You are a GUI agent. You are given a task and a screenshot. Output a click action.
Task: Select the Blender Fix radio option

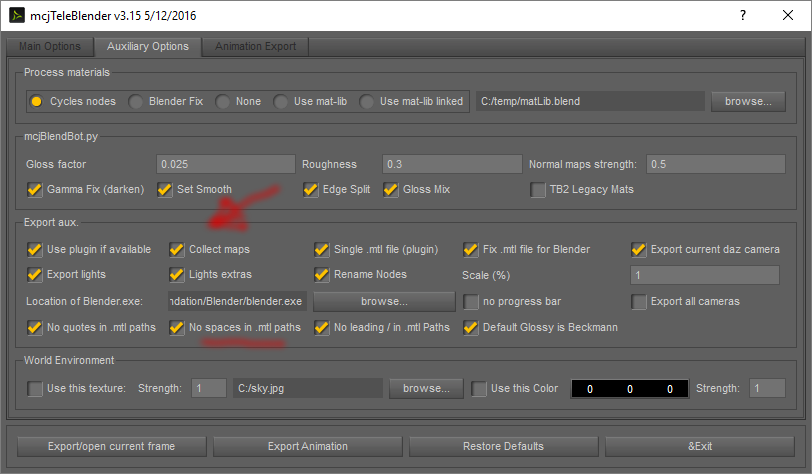pos(137,101)
